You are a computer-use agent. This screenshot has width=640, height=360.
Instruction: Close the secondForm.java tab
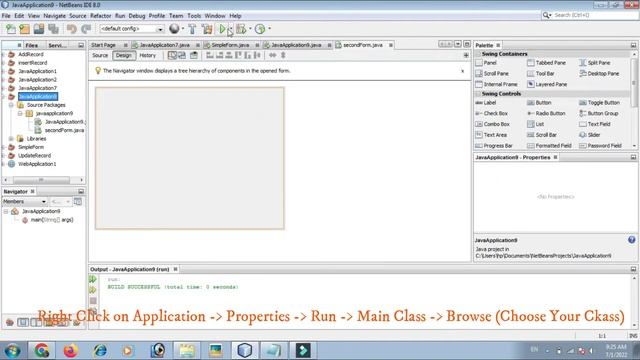pos(391,45)
